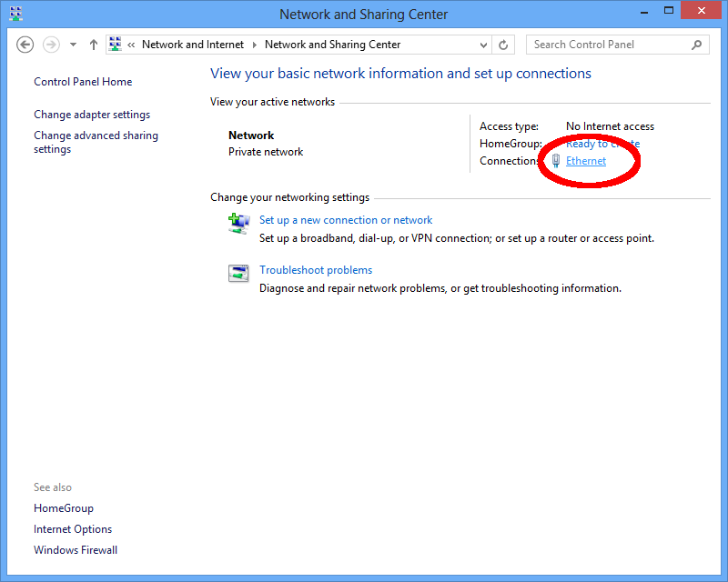Close the Network and Sharing Center window

click(x=701, y=10)
